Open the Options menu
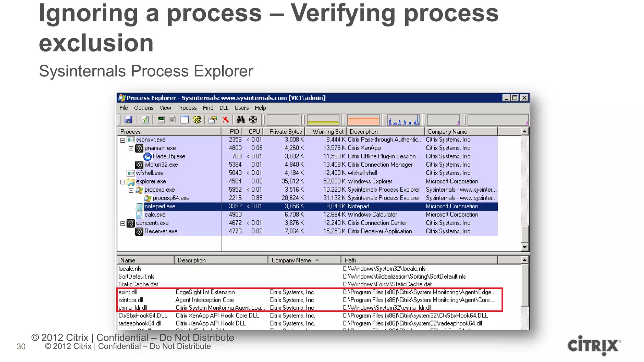This screenshot has width=644, height=362. pos(144,108)
